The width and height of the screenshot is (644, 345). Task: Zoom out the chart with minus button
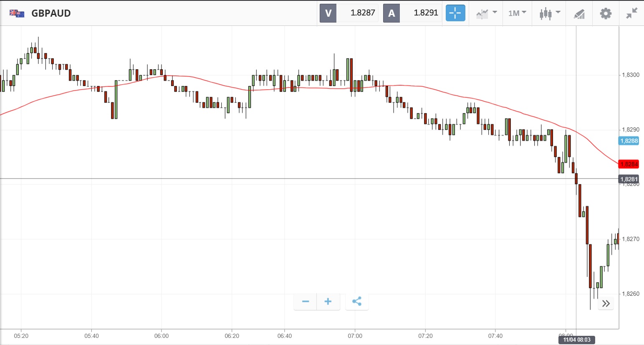pyautogui.click(x=306, y=302)
